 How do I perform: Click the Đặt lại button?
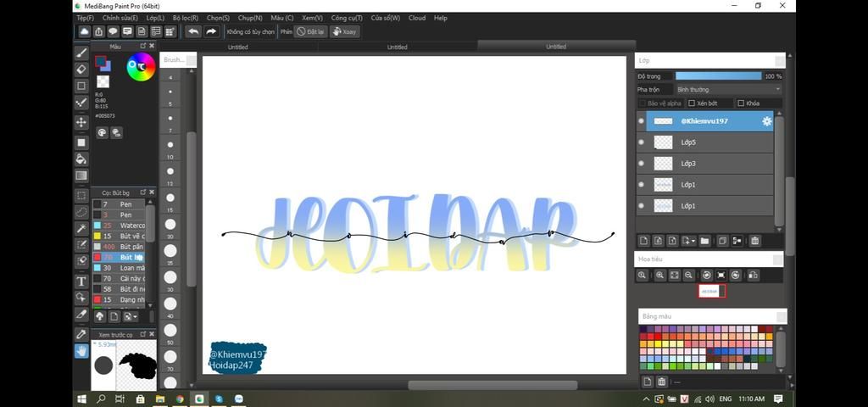(x=311, y=31)
